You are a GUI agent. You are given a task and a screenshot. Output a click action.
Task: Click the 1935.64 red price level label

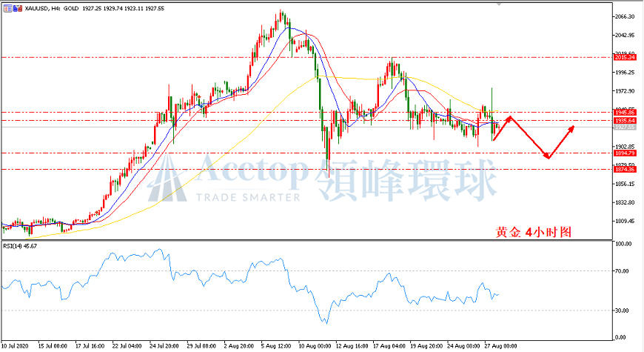point(625,121)
